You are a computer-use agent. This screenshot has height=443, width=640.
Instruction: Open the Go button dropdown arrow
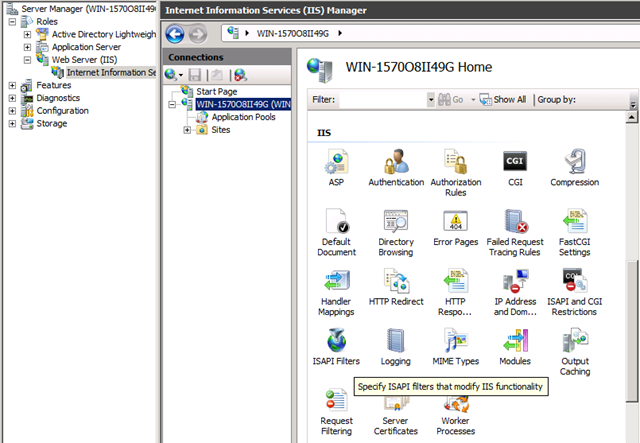(473, 99)
